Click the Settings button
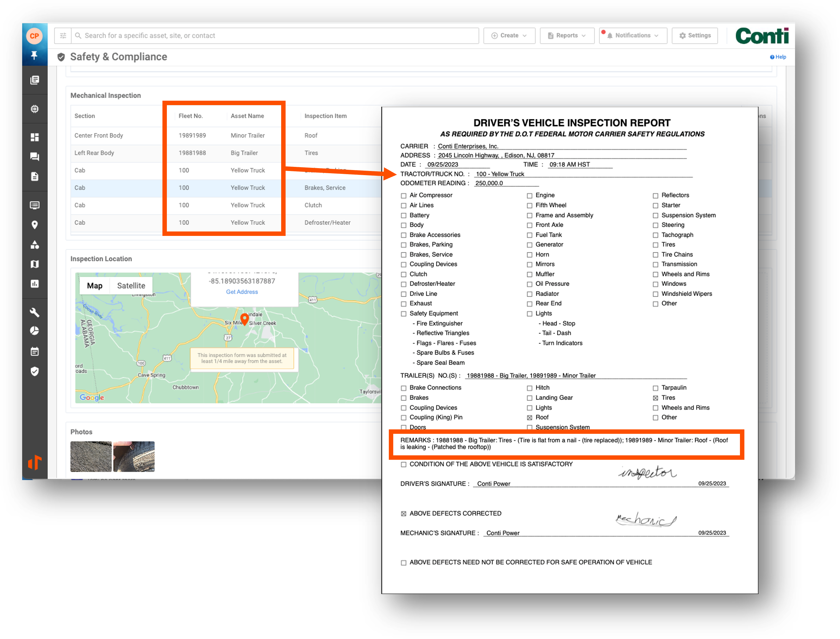The image size is (840, 639). tap(694, 35)
